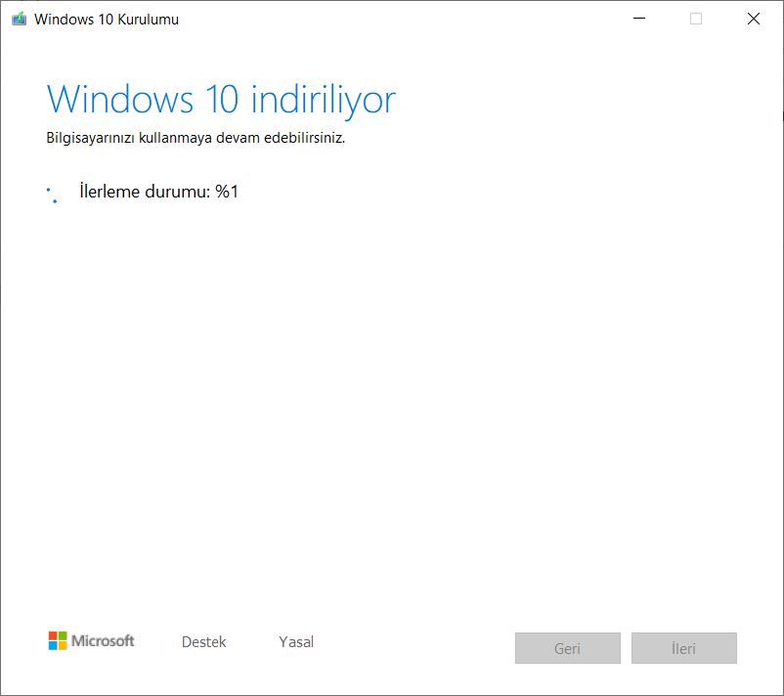This screenshot has width=784, height=696.
Task: Open the Destek link
Action: tap(203, 642)
